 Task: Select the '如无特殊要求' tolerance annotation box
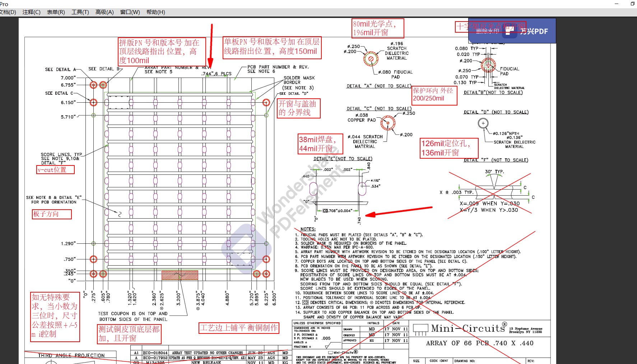point(55,316)
